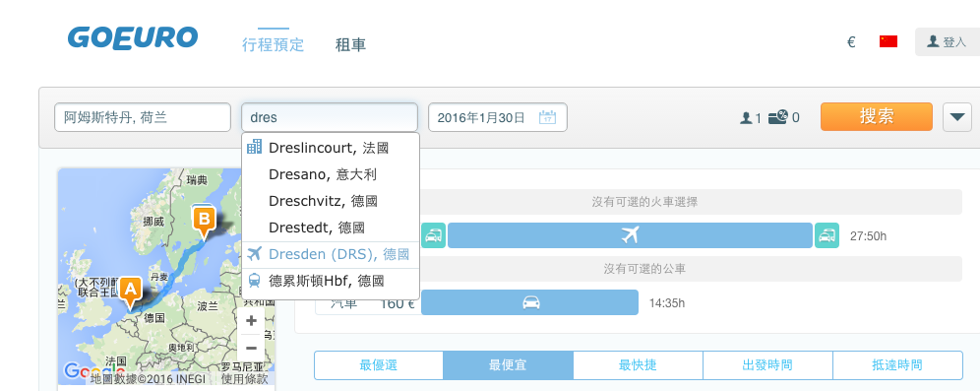Select suggestion Dreschvitz, 德國
Viewport: 980px width, 391px height.
point(330,201)
